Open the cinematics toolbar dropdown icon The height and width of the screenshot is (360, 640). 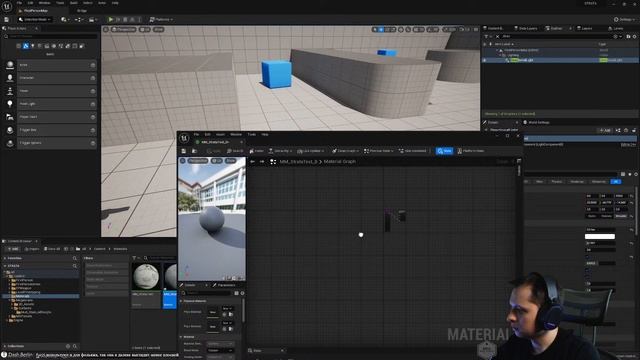click(92, 19)
